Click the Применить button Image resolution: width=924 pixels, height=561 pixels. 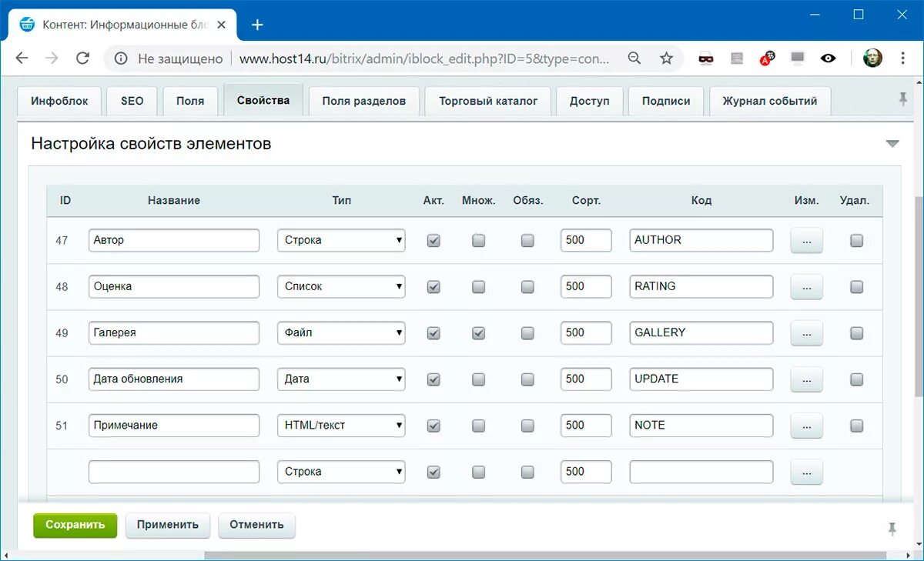[168, 525]
